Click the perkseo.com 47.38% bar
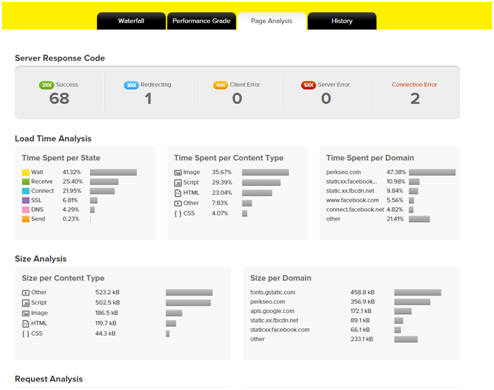 pyautogui.click(x=432, y=172)
